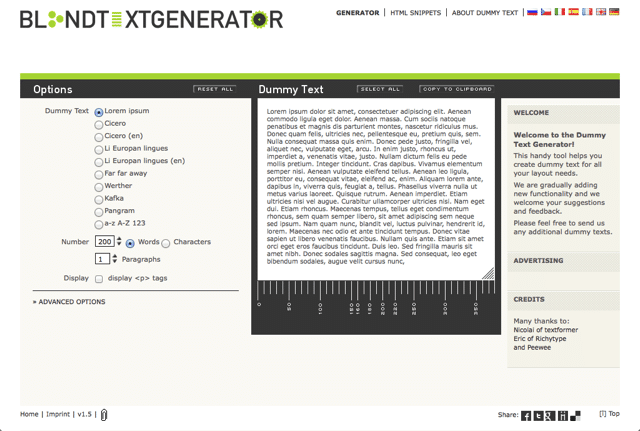Click the Blindtextgenerator logo
The width and height of the screenshot is (640, 431).
point(151,19)
